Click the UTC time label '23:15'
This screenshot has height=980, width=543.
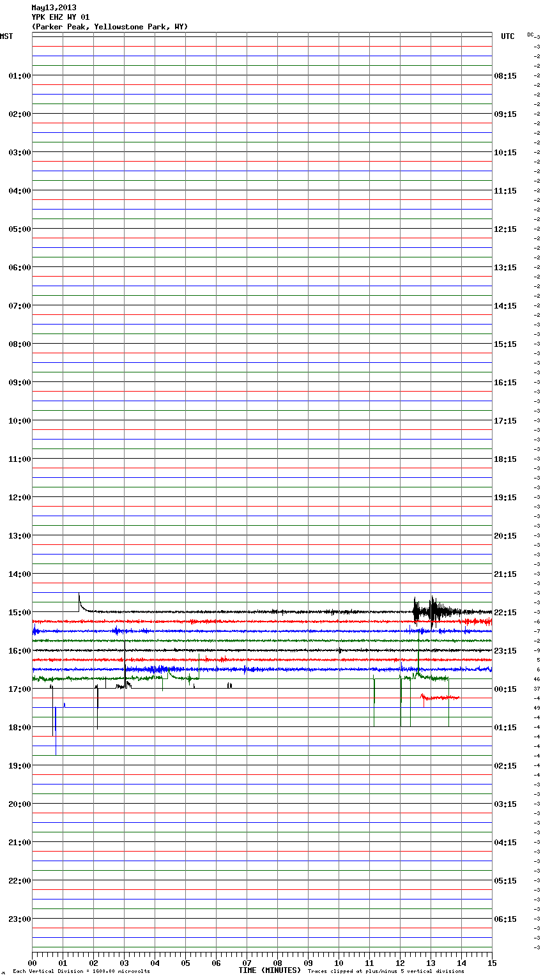tap(505, 651)
